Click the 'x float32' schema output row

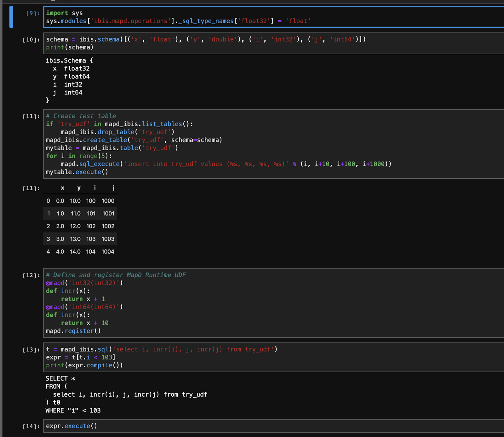[72, 68]
